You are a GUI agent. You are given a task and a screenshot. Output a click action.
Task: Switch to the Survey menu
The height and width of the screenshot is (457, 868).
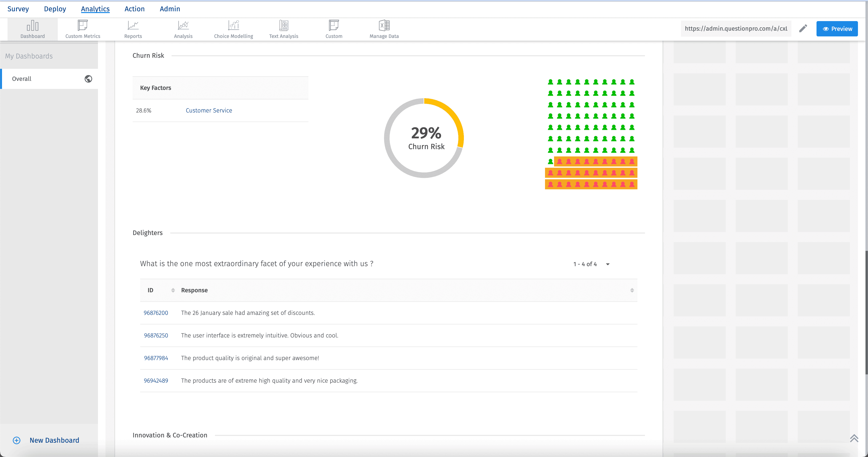pos(18,9)
